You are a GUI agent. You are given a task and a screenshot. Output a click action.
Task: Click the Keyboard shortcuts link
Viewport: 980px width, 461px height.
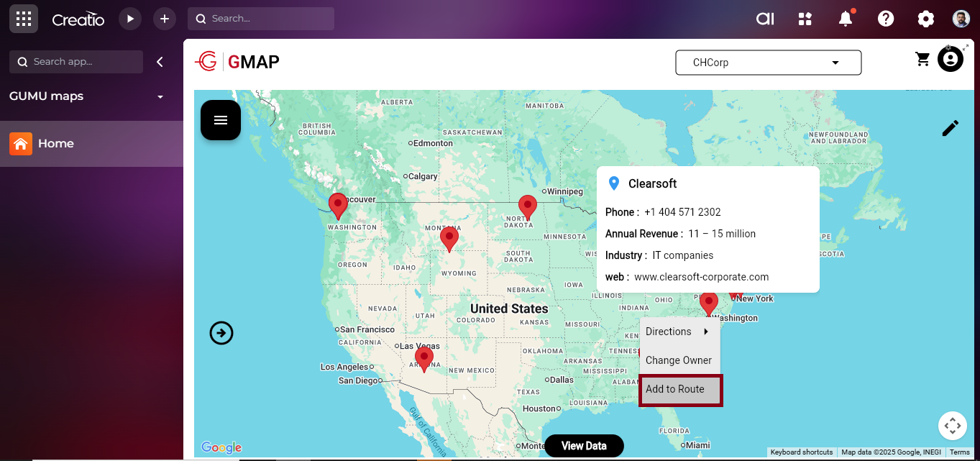(802, 452)
